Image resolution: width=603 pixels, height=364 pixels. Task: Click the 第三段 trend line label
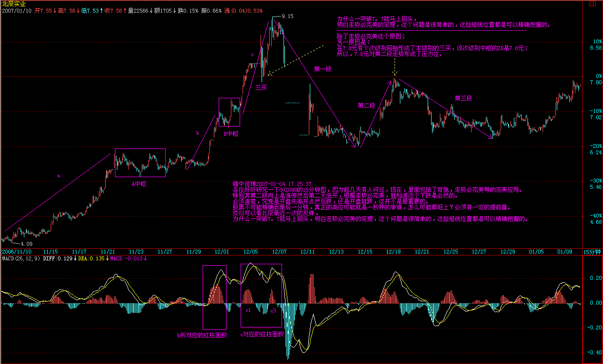464,98
